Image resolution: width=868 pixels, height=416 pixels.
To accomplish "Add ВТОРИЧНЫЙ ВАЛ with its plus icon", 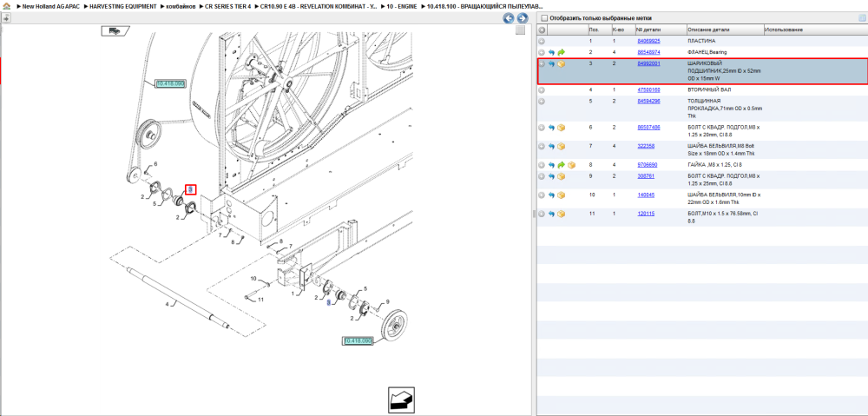I will 542,89.
